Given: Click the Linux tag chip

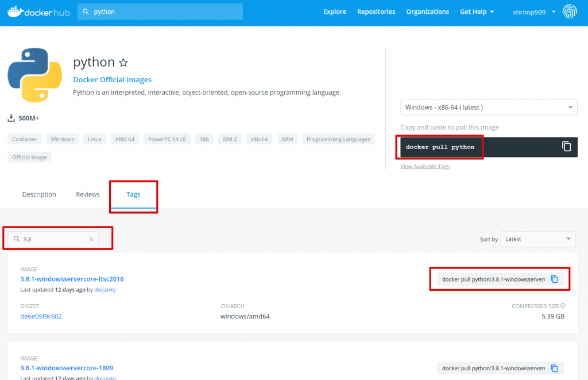Looking at the screenshot, I should coord(95,139).
